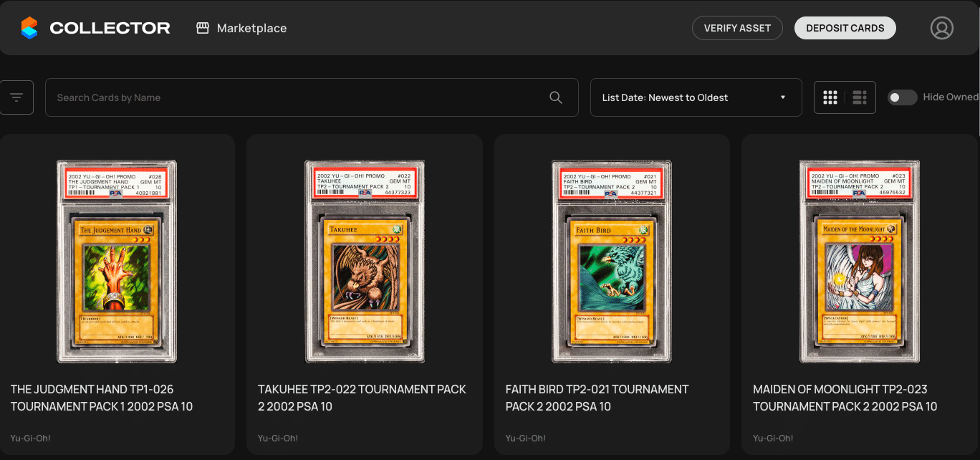This screenshot has width=980, height=460.
Task: Open The Judgement Hand card image
Action: point(117,262)
